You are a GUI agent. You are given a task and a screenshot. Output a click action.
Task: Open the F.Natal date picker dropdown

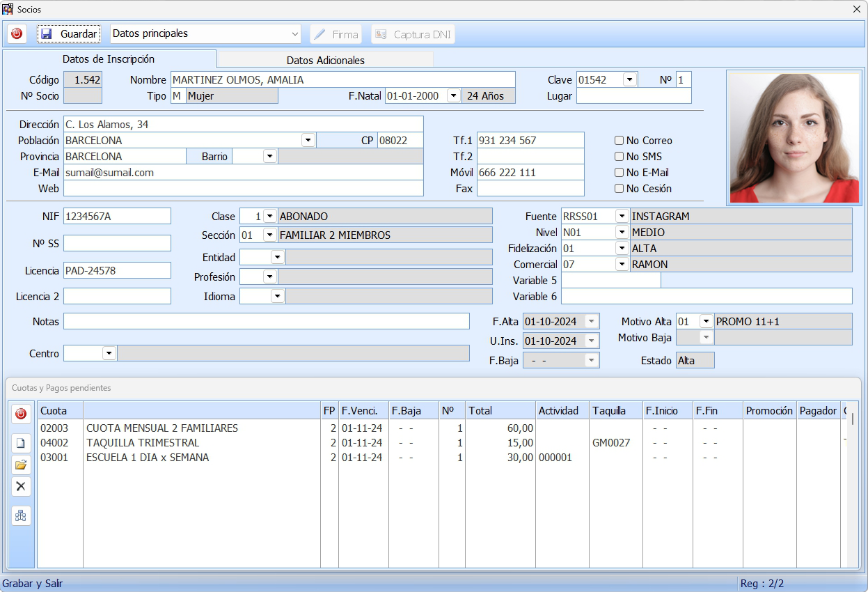(453, 96)
